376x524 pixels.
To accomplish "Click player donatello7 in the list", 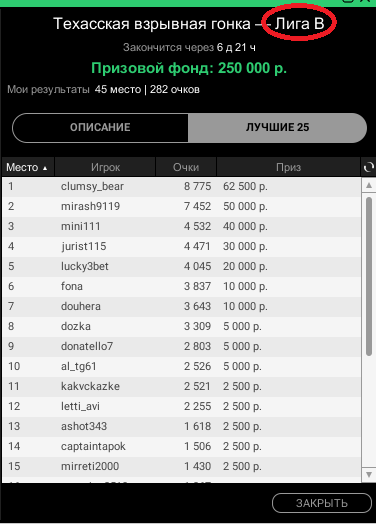I will [x=87, y=346].
